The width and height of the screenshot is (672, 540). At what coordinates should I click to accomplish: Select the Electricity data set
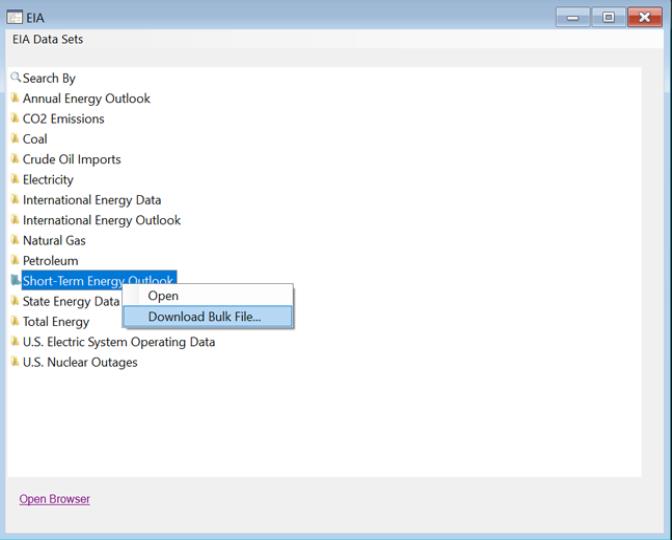48,180
